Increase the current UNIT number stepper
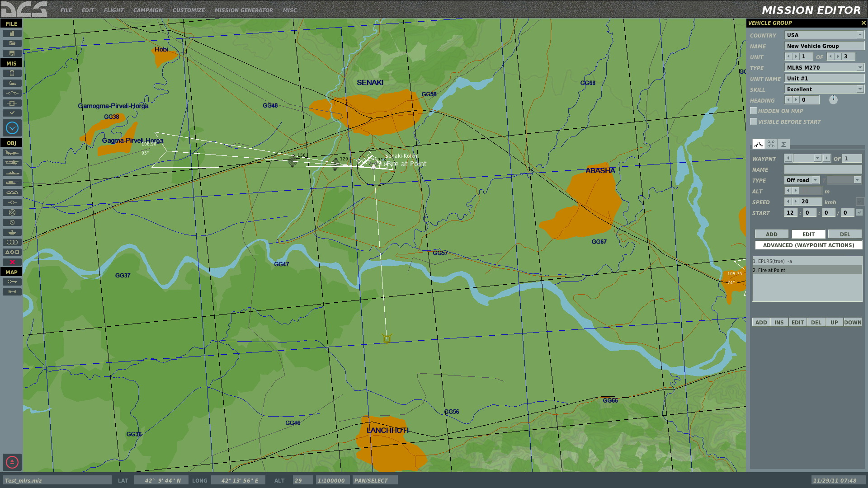Image resolution: width=868 pixels, height=488 pixels. (x=796, y=56)
